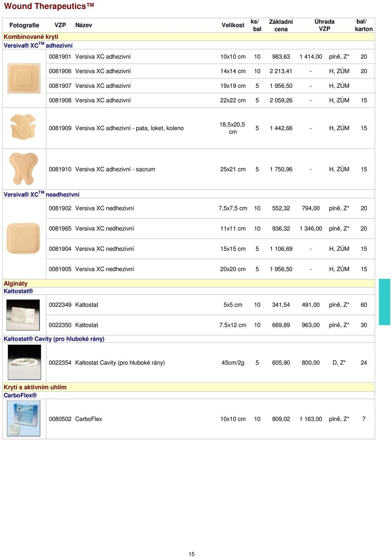Viewport: 392px width, 557px height.
Task: Click the 'Algináty' section heading
Action: click(16, 283)
